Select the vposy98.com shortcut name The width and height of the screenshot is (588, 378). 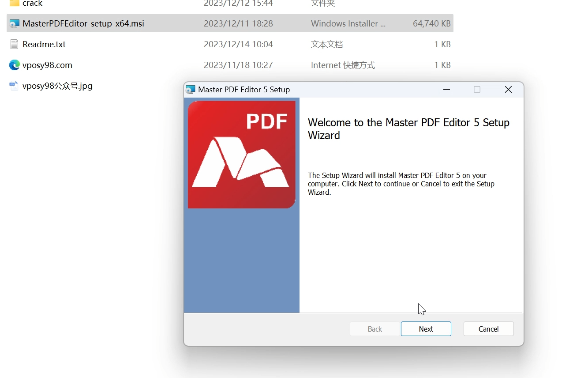coord(47,65)
